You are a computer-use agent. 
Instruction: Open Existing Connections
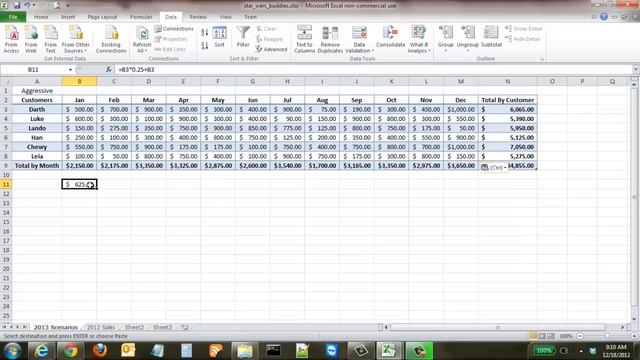(x=111, y=39)
